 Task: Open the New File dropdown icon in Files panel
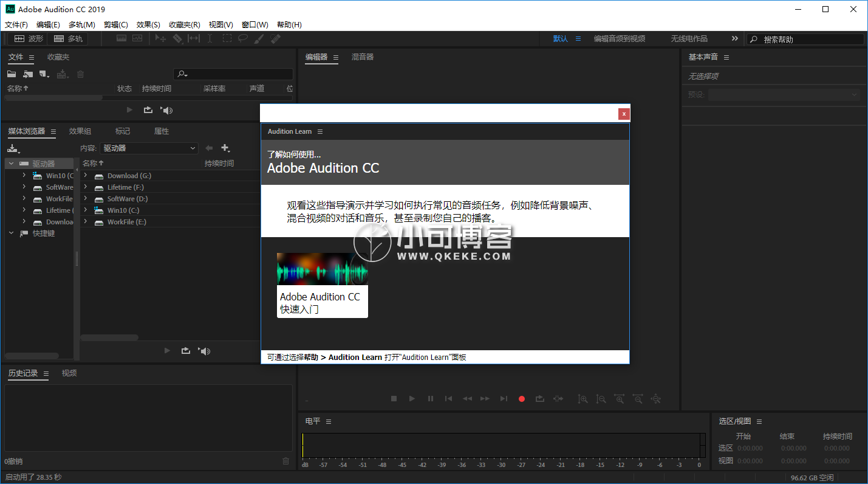pyautogui.click(x=44, y=74)
